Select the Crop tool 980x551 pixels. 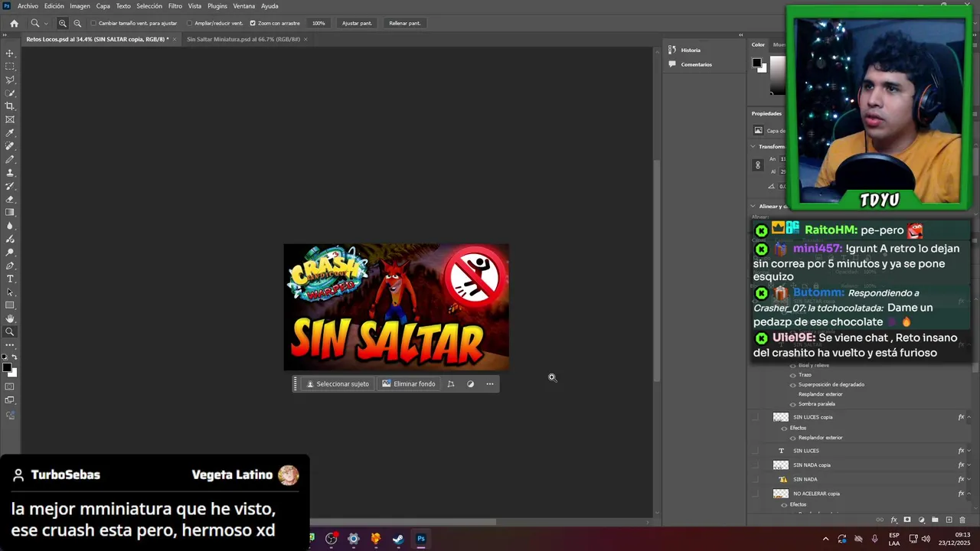tap(10, 106)
